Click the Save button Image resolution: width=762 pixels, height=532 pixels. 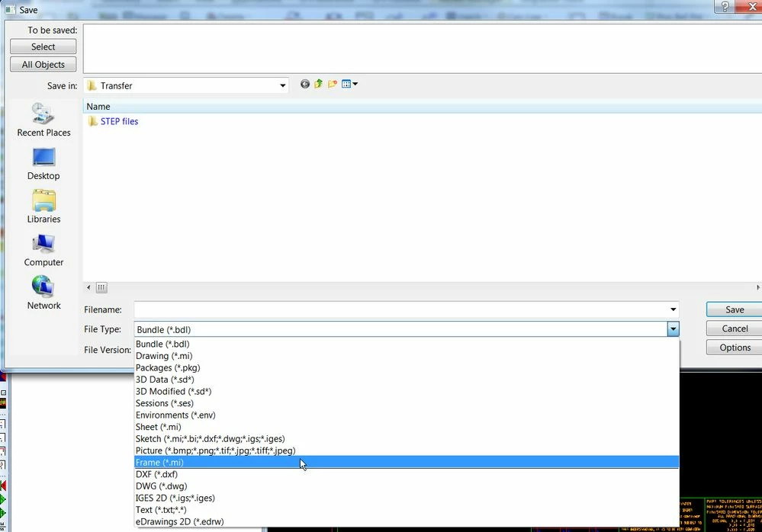[735, 309]
